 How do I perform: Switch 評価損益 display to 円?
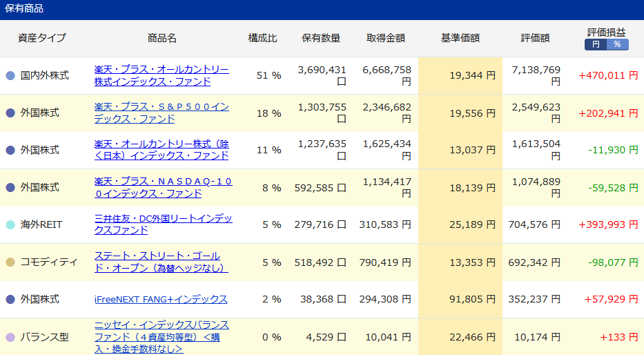tap(596, 44)
